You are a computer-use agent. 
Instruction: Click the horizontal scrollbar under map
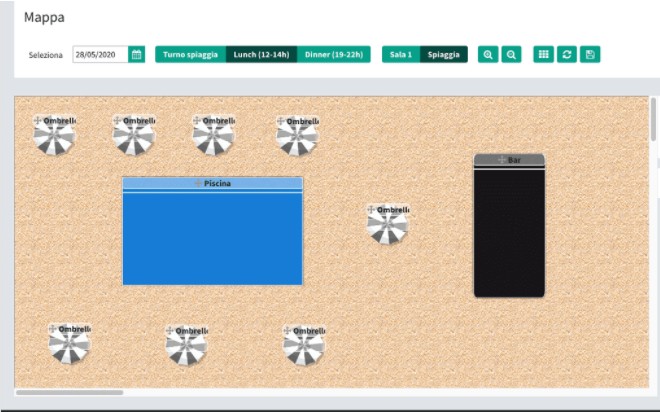(x=69, y=392)
